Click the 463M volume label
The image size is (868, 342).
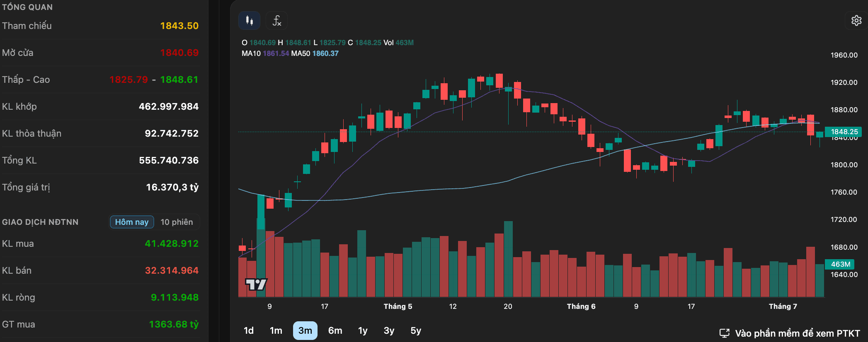tap(840, 264)
